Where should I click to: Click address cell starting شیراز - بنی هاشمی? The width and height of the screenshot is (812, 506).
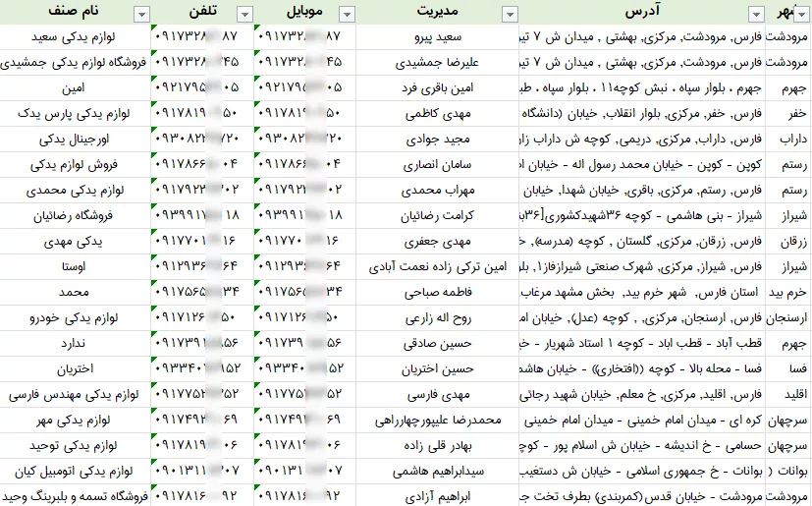(x=643, y=215)
